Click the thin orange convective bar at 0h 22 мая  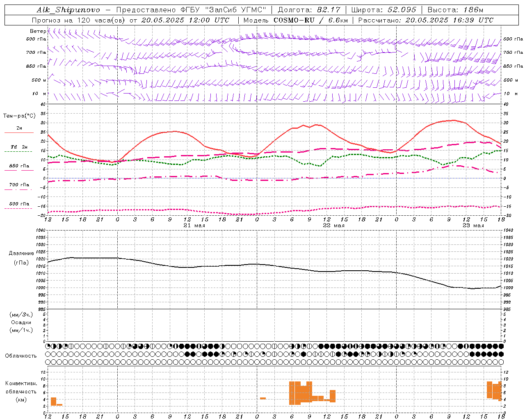262,398
